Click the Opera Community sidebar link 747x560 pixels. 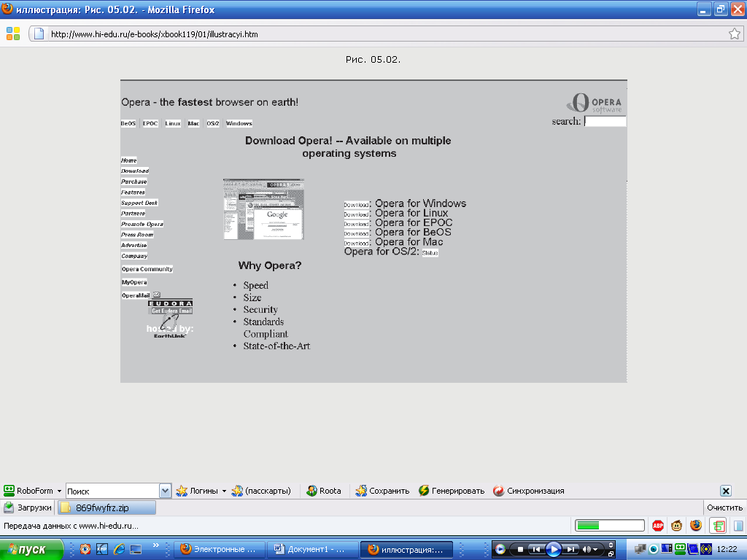147,269
